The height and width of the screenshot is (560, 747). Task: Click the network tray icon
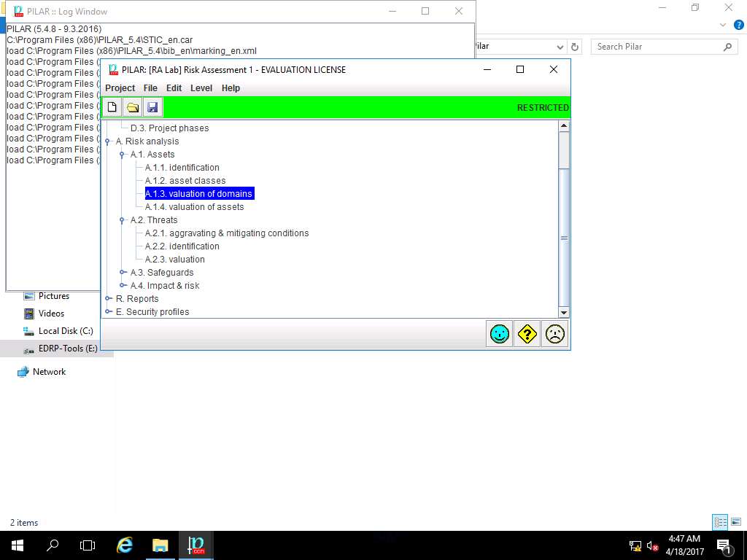(635, 545)
